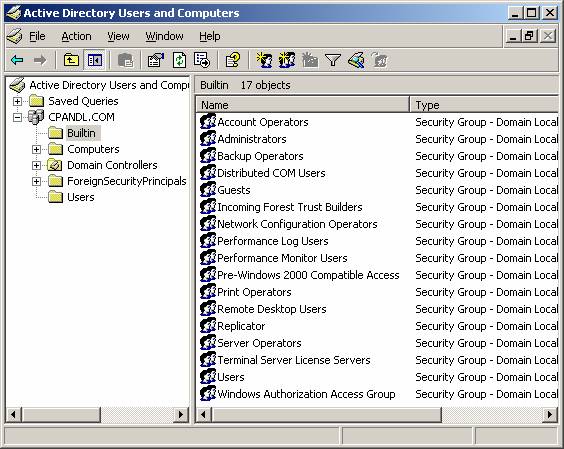Click the Find objects toolbar icon
The width and height of the screenshot is (564, 449).
click(x=356, y=60)
